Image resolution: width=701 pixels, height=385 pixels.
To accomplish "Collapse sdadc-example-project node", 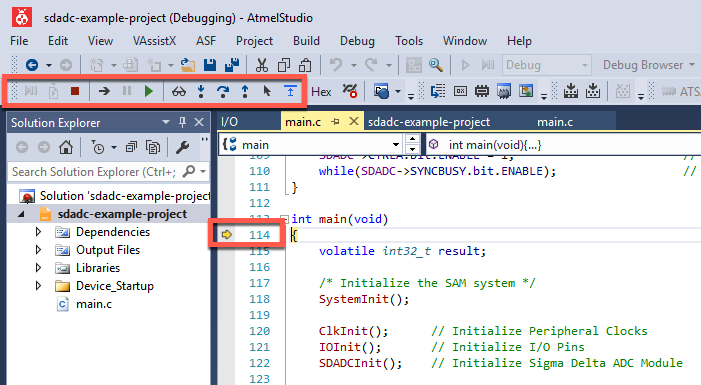I will (x=21, y=214).
